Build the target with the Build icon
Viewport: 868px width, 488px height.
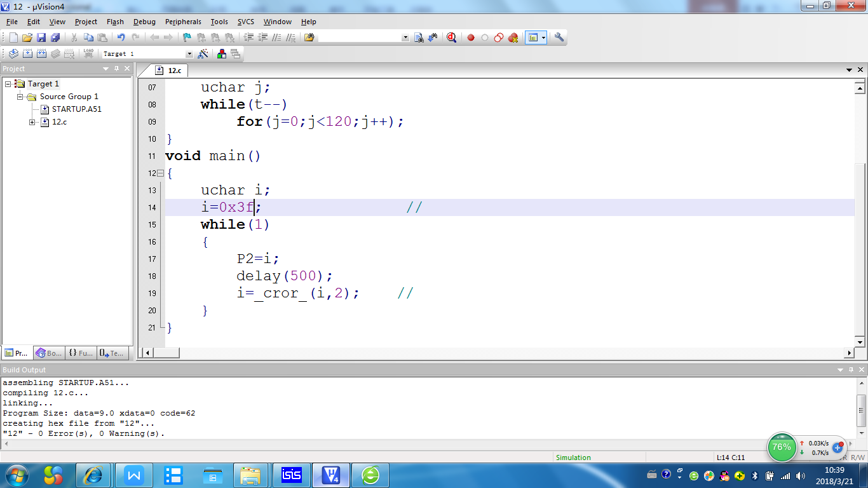[27, 54]
